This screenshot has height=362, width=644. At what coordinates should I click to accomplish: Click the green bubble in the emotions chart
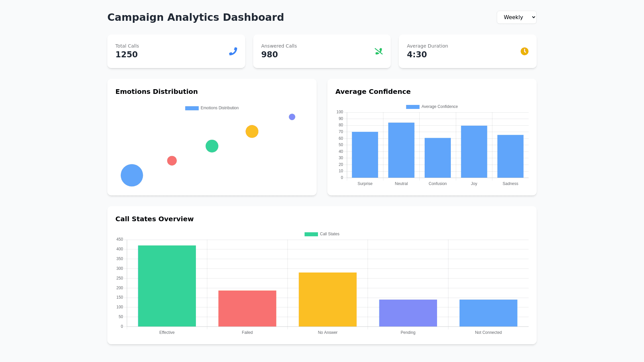pyautogui.click(x=212, y=146)
